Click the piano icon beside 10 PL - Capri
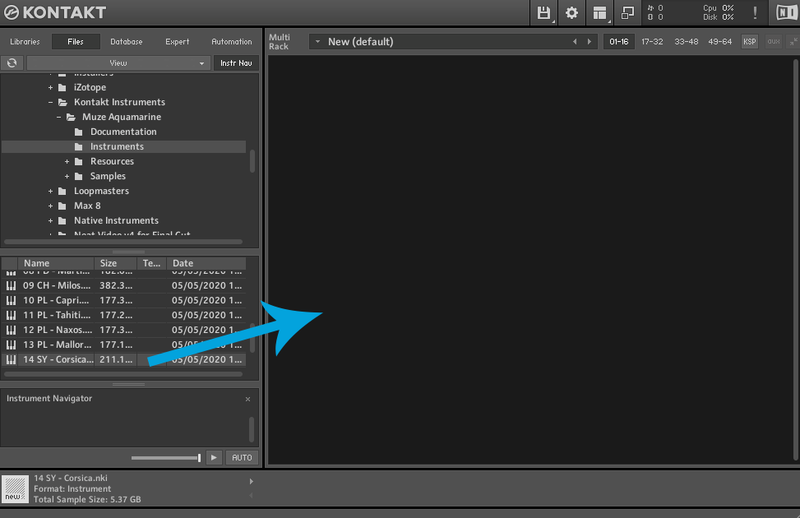The height and width of the screenshot is (518, 800). [x=11, y=300]
